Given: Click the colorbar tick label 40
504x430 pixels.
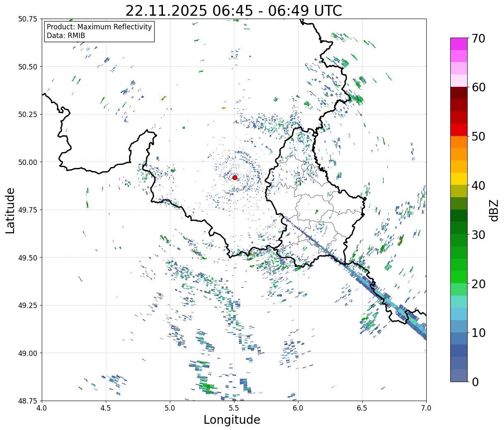Looking at the screenshot, I should click(x=478, y=186).
